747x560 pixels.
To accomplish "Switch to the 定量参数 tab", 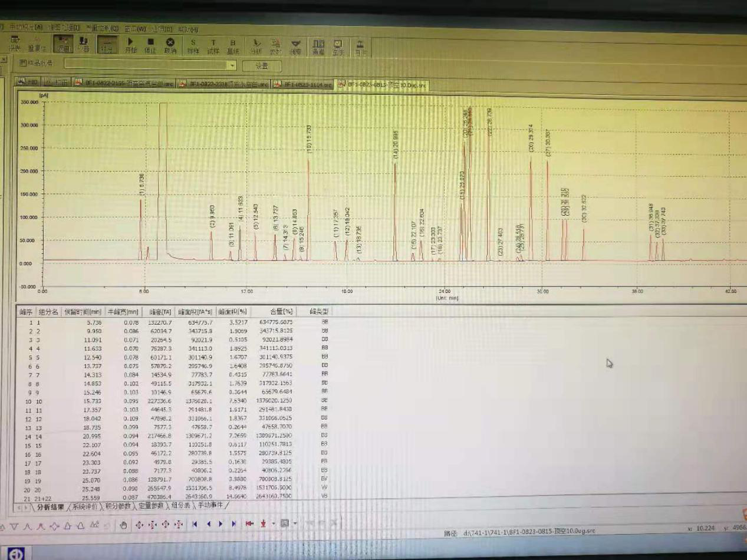I will point(152,506).
